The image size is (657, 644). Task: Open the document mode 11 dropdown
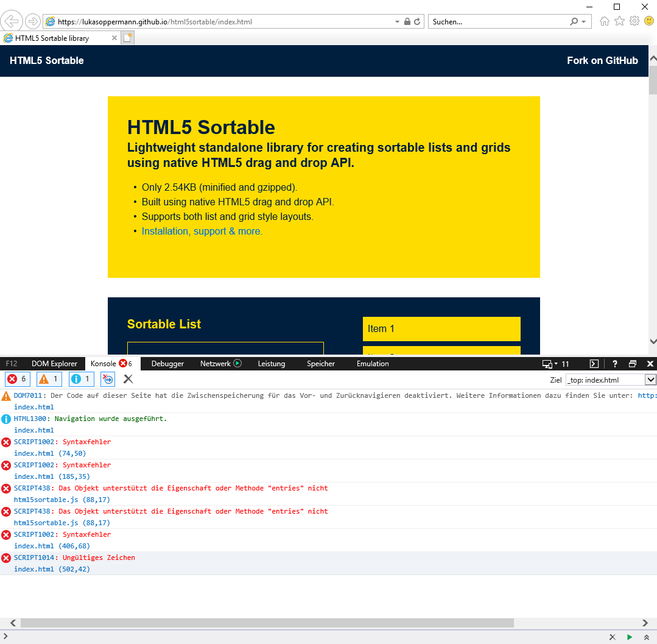pos(556,364)
